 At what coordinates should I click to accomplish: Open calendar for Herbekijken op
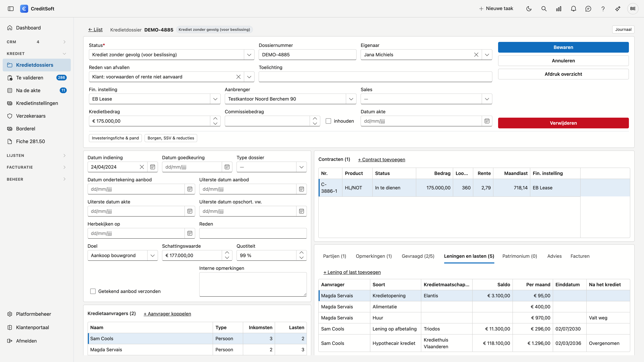coord(190,233)
